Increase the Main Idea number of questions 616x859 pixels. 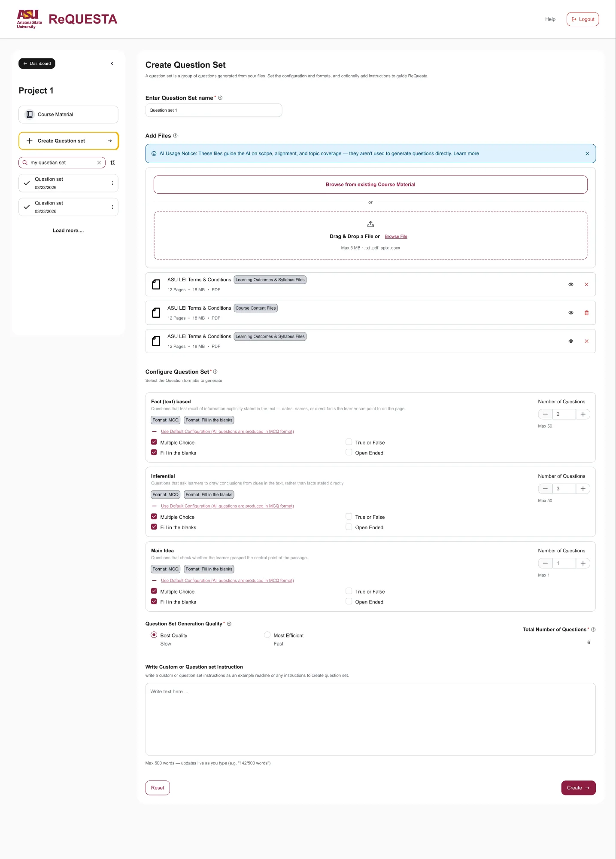pyautogui.click(x=583, y=564)
